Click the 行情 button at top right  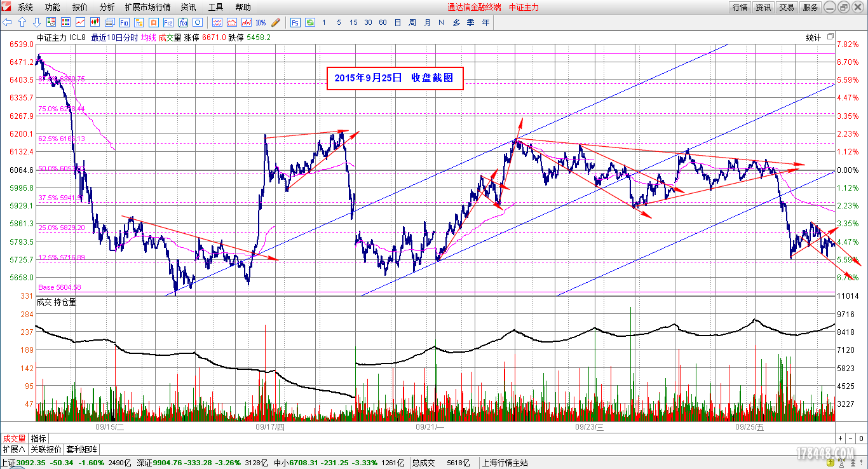(740, 8)
